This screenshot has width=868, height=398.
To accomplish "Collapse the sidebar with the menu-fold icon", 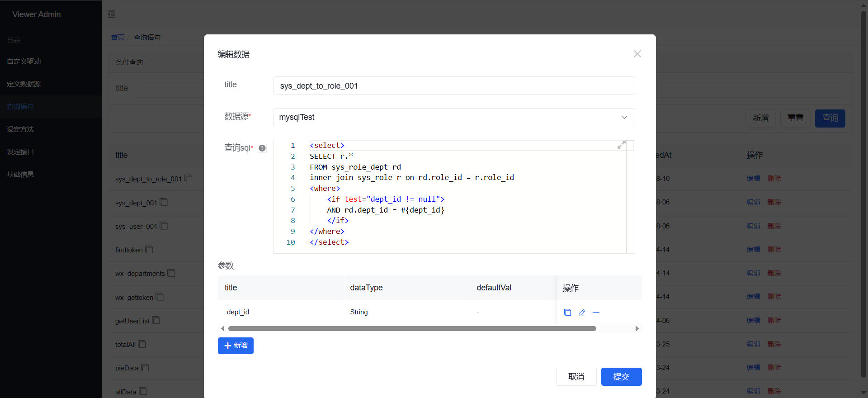I will point(111,14).
